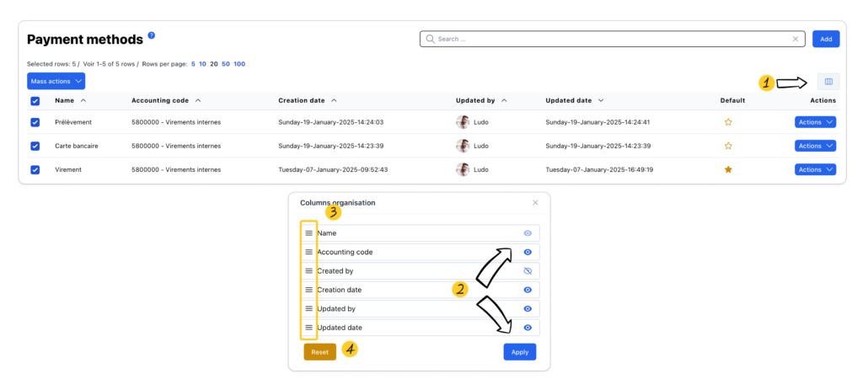The height and width of the screenshot is (390, 868).
Task: Hide the Accounting code column
Action: click(528, 252)
